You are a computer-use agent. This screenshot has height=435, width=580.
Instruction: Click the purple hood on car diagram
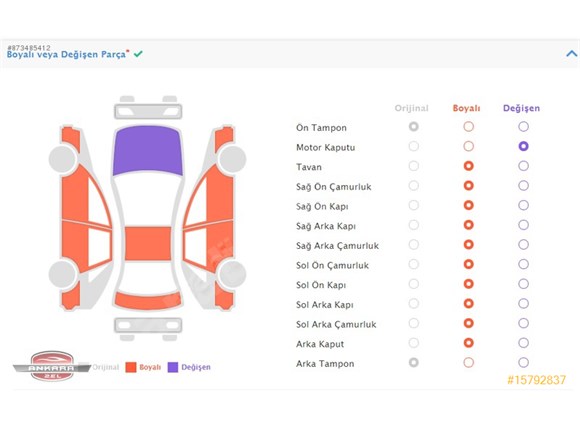coord(148,151)
